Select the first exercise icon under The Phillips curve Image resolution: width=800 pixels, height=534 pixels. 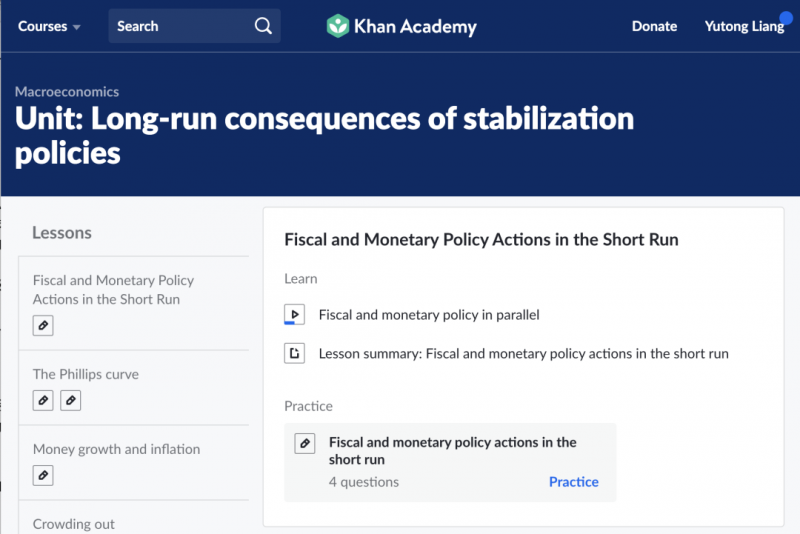point(43,400)
